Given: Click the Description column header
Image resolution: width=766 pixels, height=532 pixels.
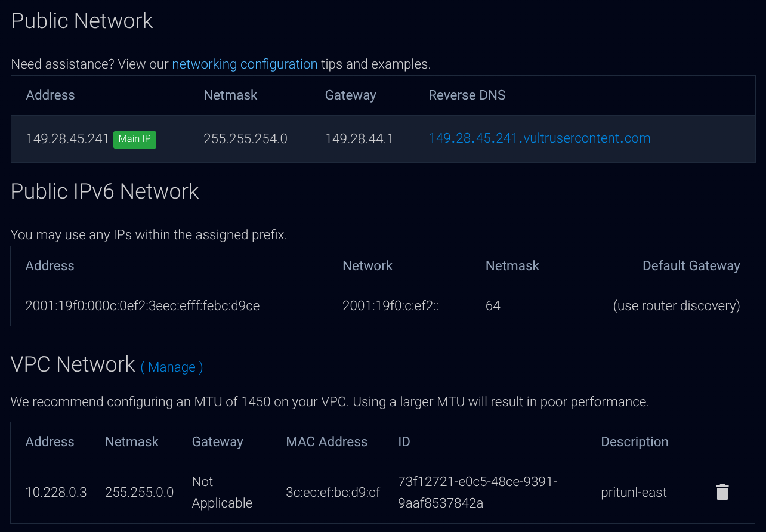Looking at the screenshot, I should [634, 442].
